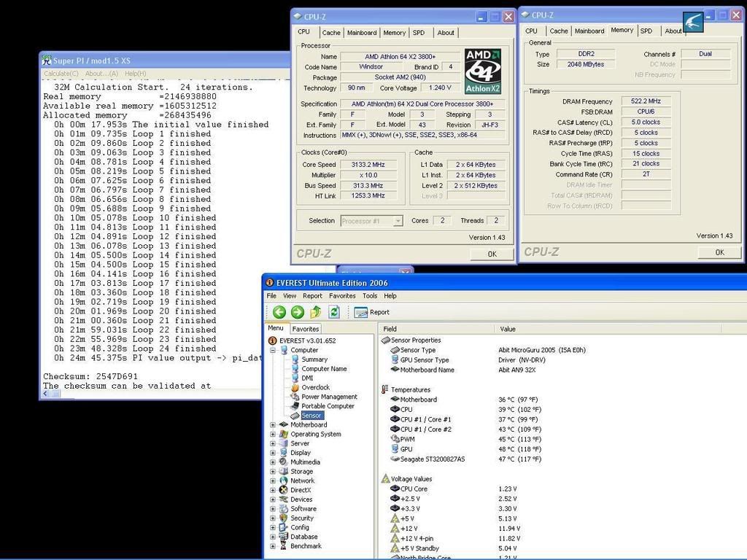
Task: Go forward using EVEREST's green forward arrow
Action: 298,312
